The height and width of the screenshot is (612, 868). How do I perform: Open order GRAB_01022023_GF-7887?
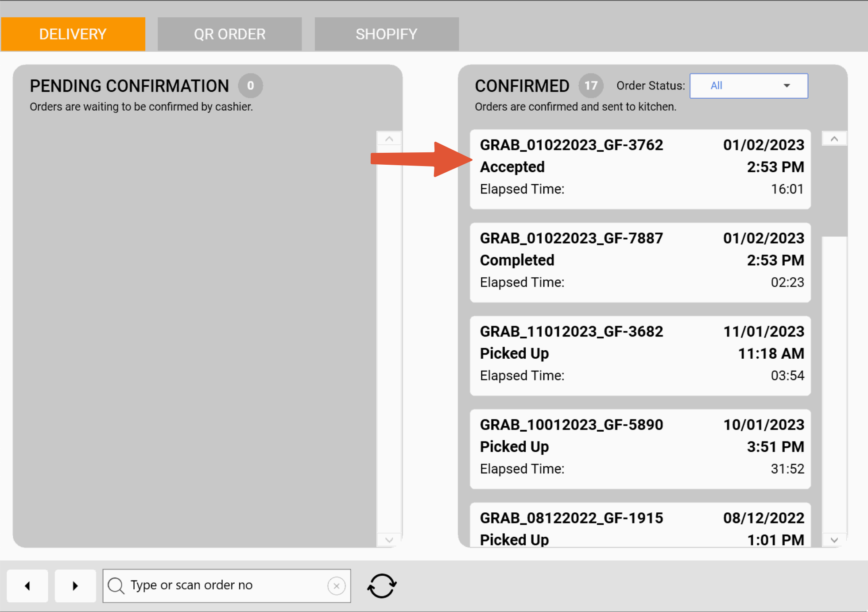640,263
